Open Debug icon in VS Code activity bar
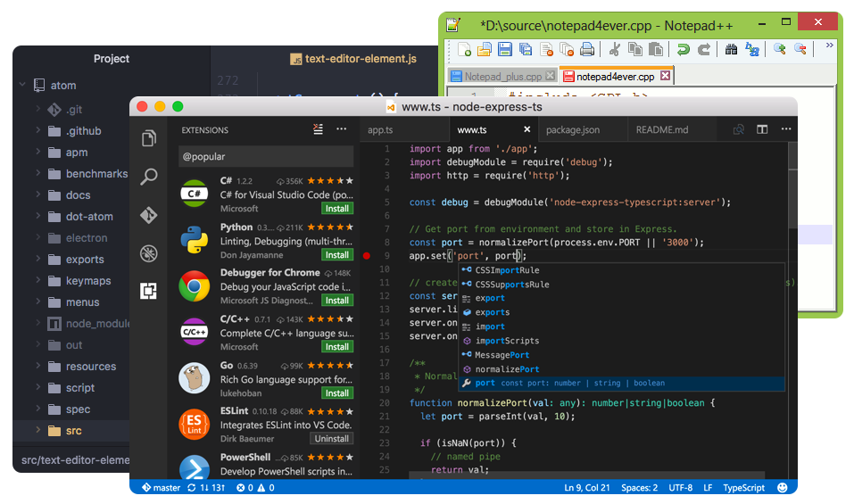 tap(149, 253)
